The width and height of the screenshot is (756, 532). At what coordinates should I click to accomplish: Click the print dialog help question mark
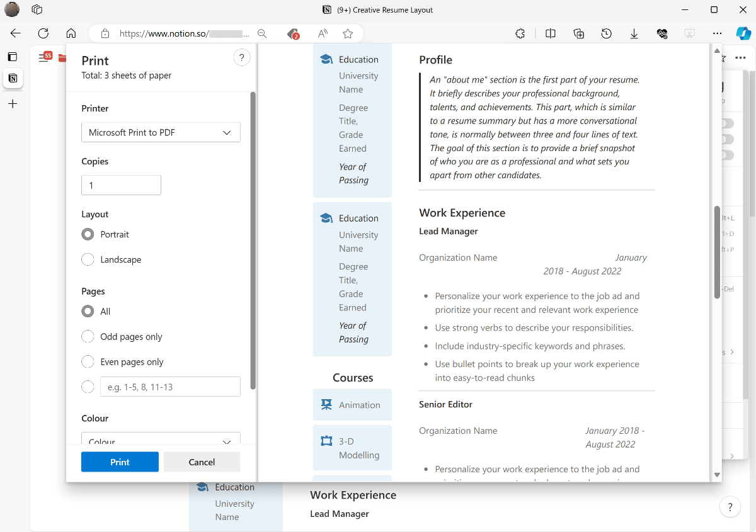tap(242, 58)
